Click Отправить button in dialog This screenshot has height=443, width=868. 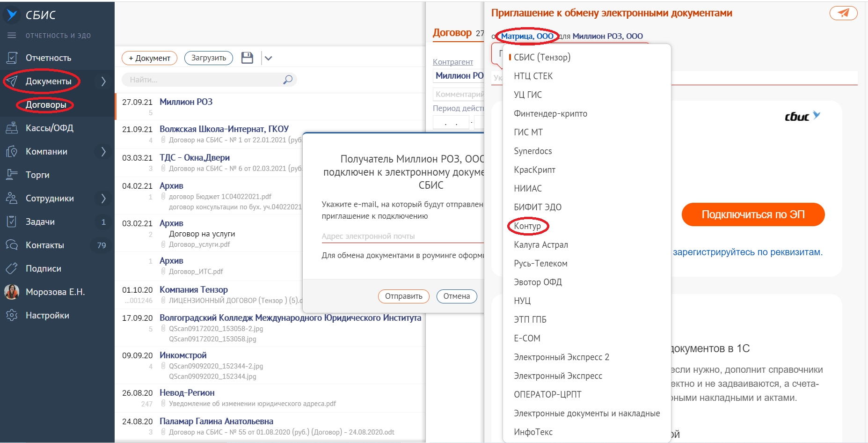click(403, 296)
